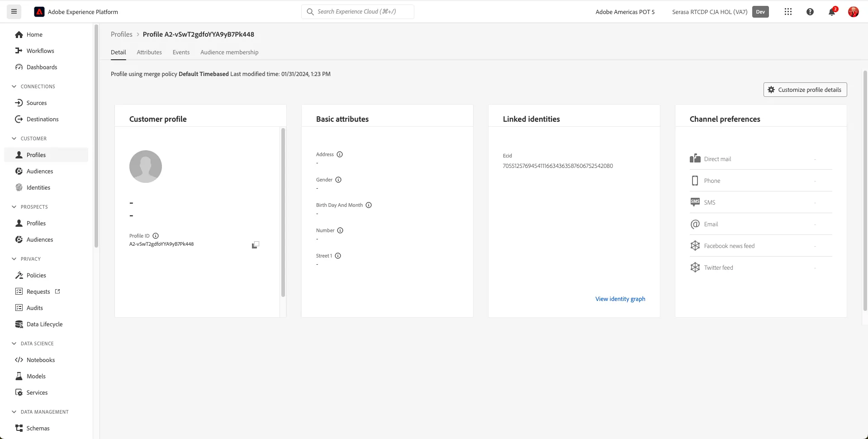868x439 pixels.
Task: Open Identities in sidebar
Action: pos(46,187)
